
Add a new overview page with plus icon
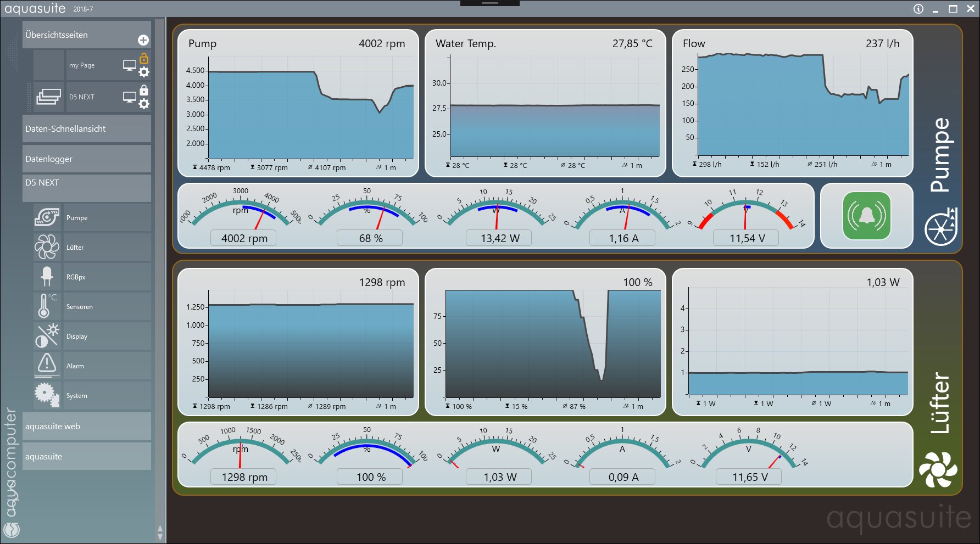click(143, 40)
